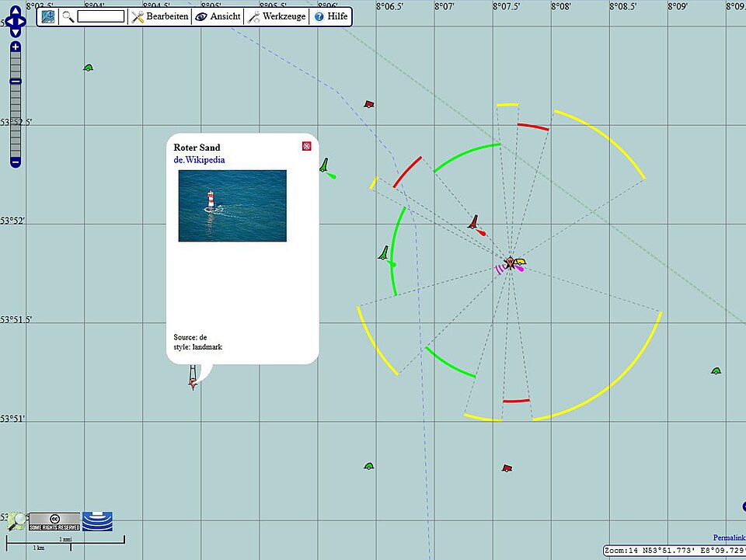Open the Bearbeiten menu
The height and width of the screenshot is (560, 746).
coord(160,16)
